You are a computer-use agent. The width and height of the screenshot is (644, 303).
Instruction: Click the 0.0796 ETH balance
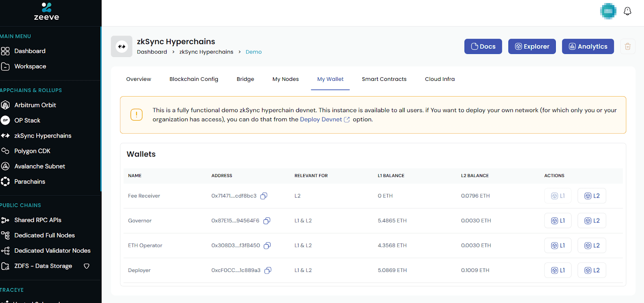[x=475, y=196]
